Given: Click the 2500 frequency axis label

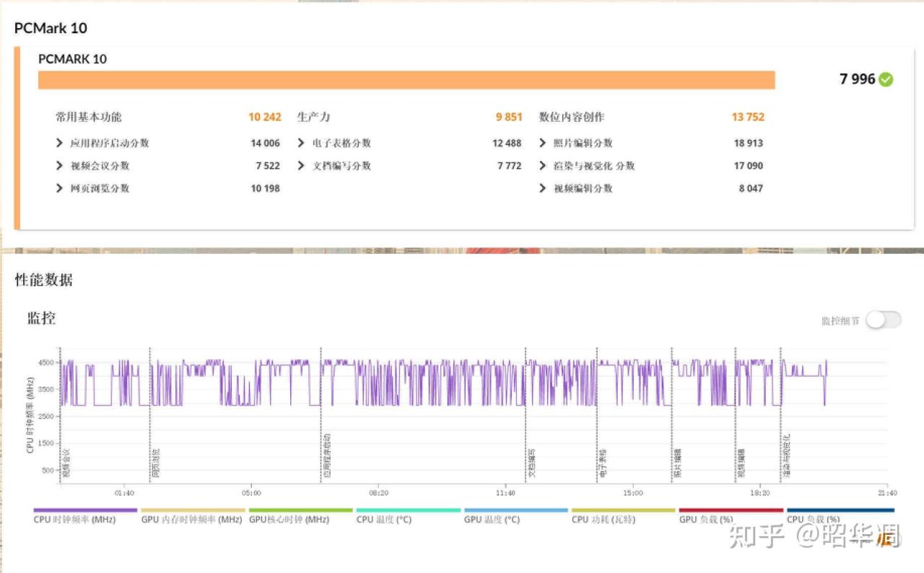Looking at the screenshot, I should tap(47, 417).
